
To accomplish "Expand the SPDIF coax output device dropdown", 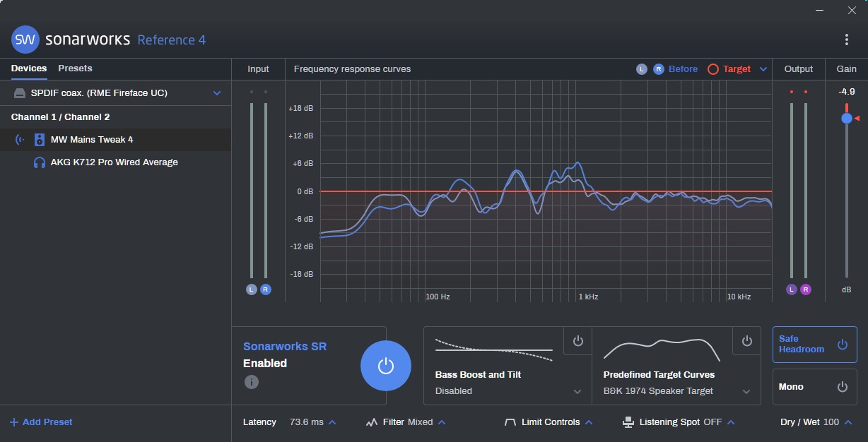I will pyautogui.click(x=217, y=93).
